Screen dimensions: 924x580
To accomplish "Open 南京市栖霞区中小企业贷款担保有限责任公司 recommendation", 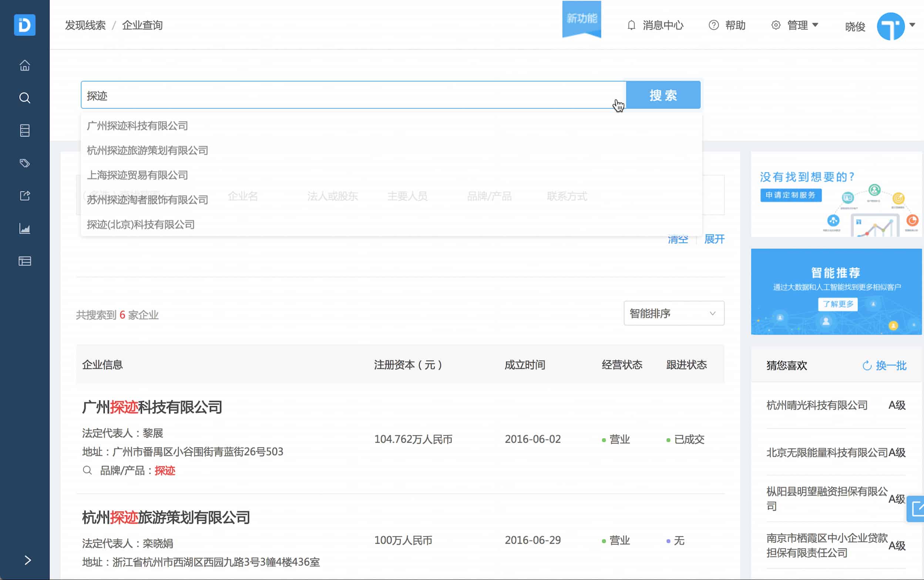I will 827,545.
